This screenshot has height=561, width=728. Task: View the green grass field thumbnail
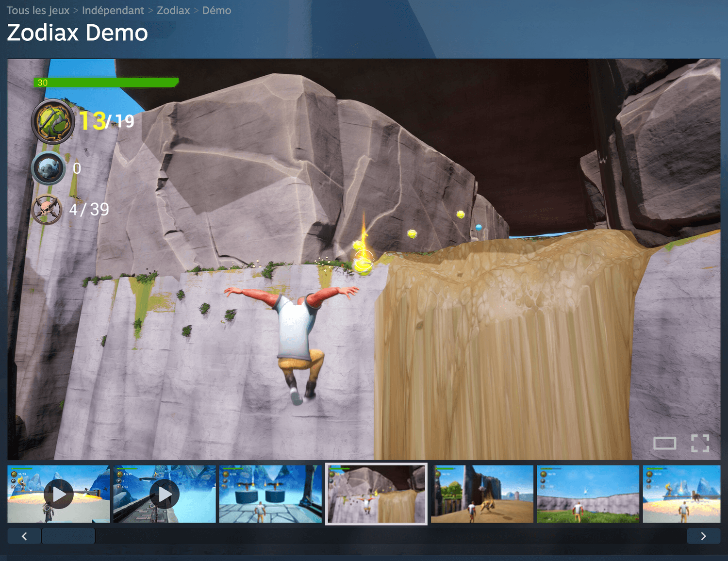(x=588, y=494)
